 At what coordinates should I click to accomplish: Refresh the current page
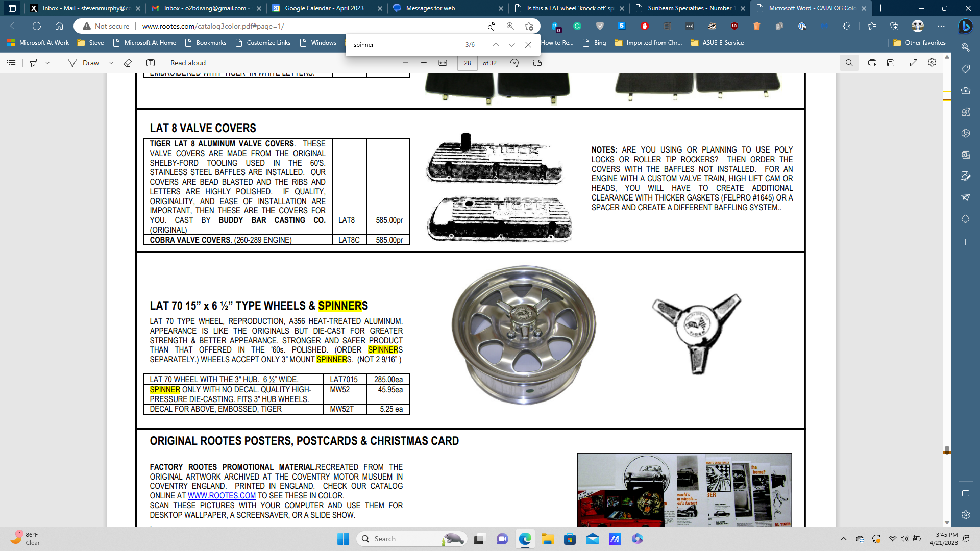pos(37,26)
